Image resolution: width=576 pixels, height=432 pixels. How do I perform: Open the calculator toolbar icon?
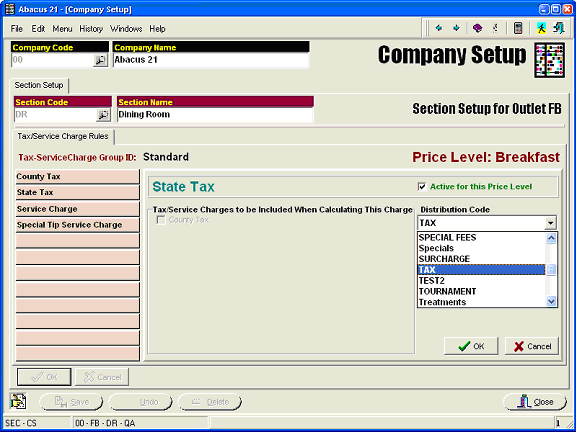(518, 28)
